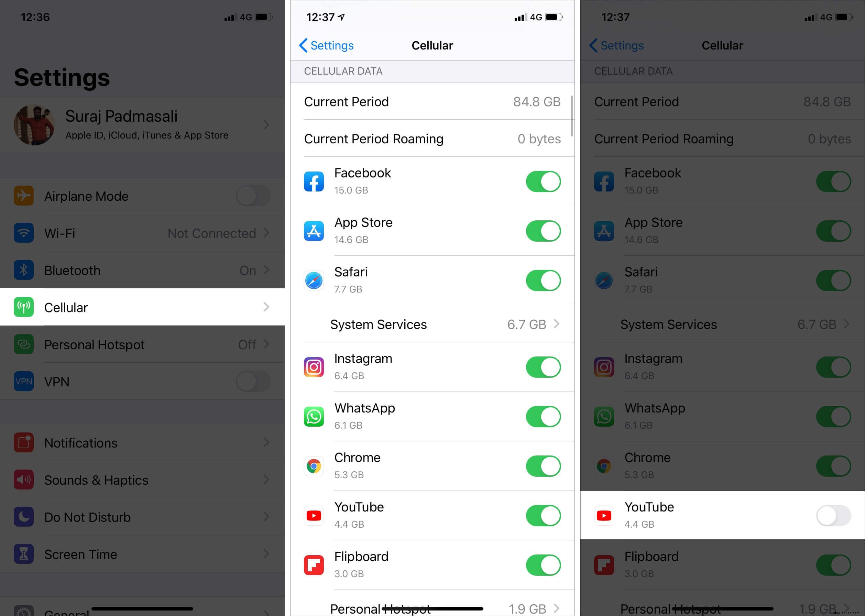Select Current Period data usage row
Viewport: 865px width, 616px height.
(x=432, y=102)
